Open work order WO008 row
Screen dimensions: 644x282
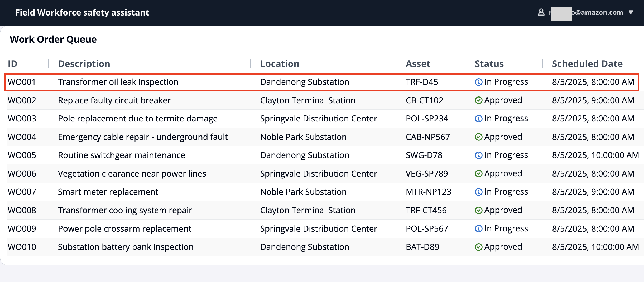tap(125, 210)
